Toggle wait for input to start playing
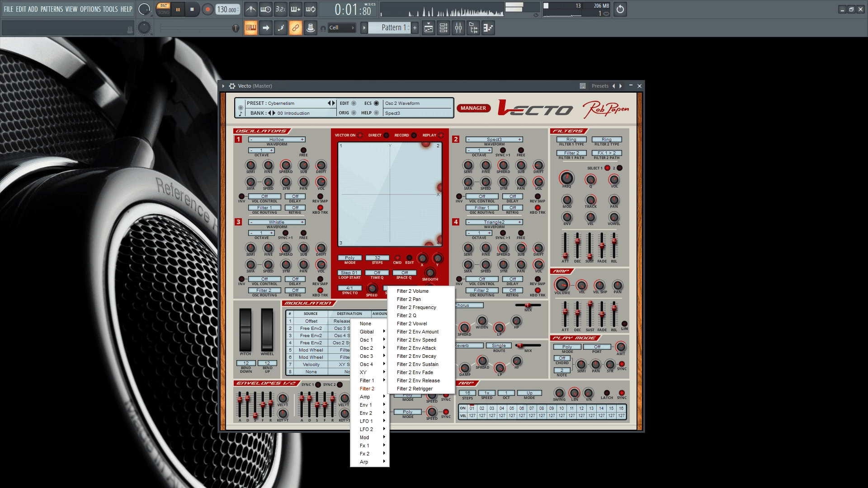The height and width of the screenshot is (488, 868). (x=266, y=9)
